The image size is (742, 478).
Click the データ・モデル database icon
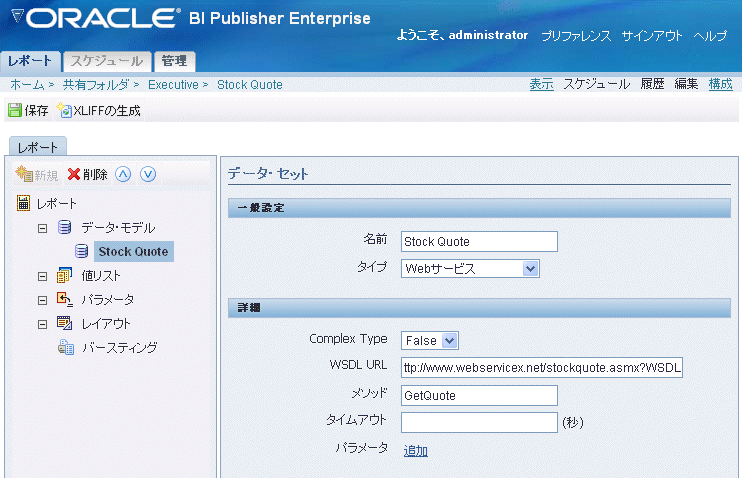(x=64, y=227)
